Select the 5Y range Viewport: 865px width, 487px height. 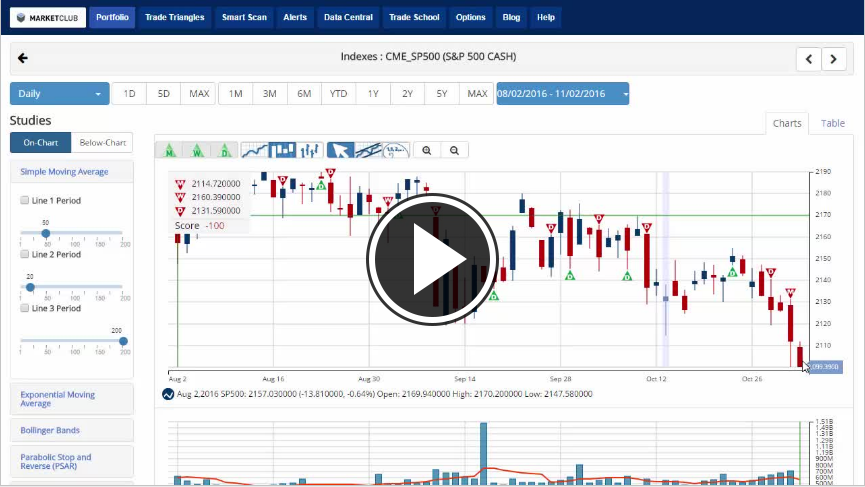pos(442,94)
